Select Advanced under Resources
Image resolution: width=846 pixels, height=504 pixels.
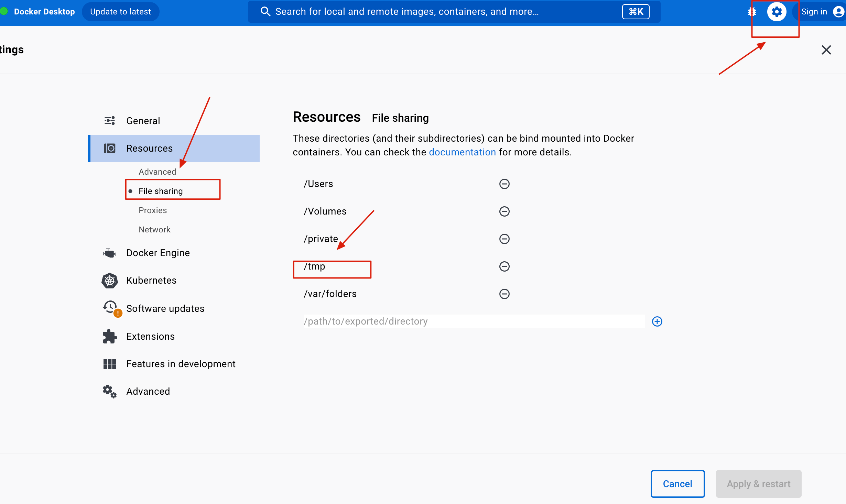(x=157, y=172)
